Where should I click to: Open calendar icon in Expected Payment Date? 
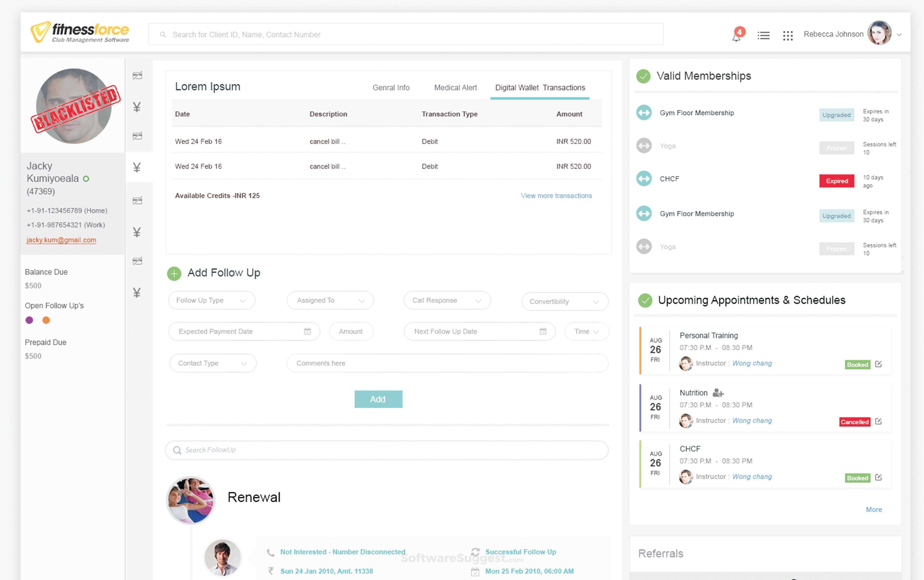coord(307,331)
